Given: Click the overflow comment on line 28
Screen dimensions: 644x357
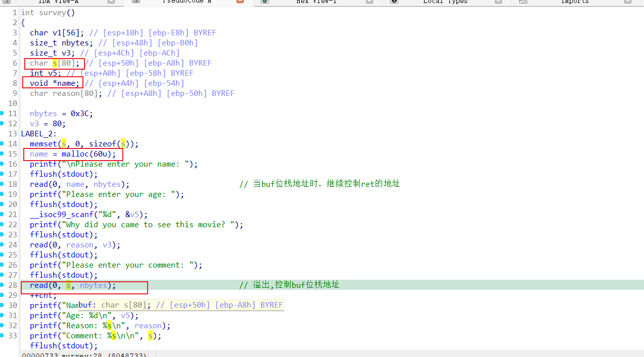Looking at the screenshot, I should 289,285.
